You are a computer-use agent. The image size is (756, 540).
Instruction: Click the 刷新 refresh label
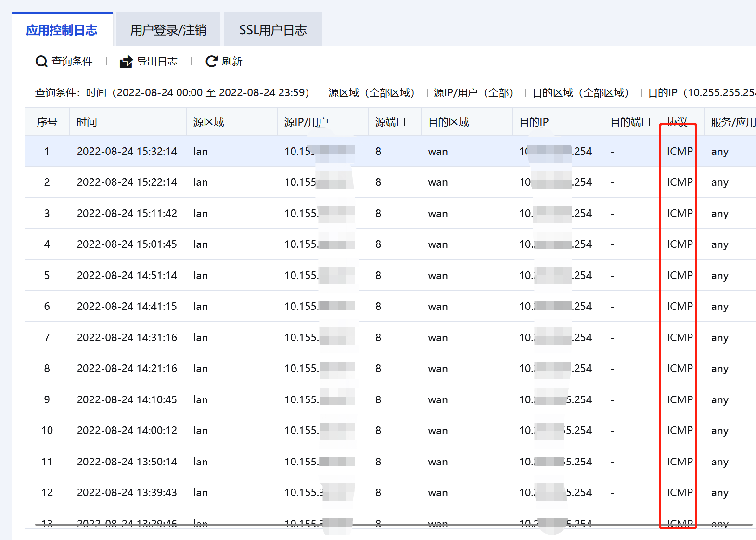coord(231,62)
